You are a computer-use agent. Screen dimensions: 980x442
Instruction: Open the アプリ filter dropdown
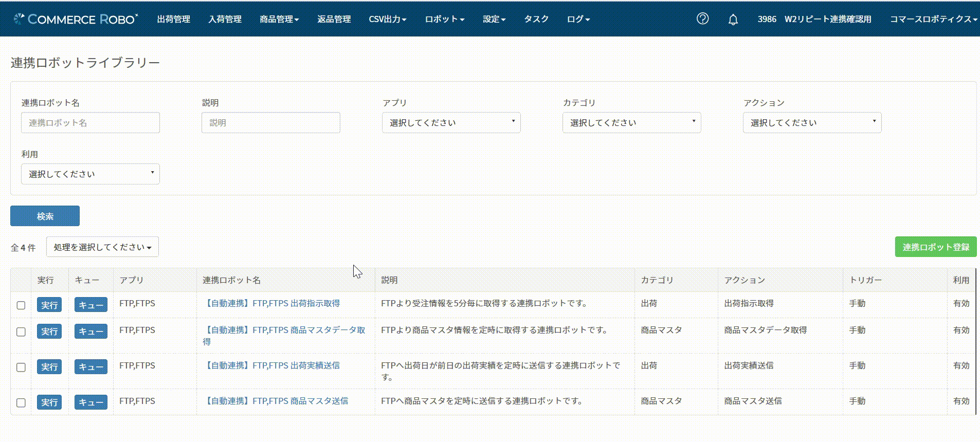click(x=451, y=123)
